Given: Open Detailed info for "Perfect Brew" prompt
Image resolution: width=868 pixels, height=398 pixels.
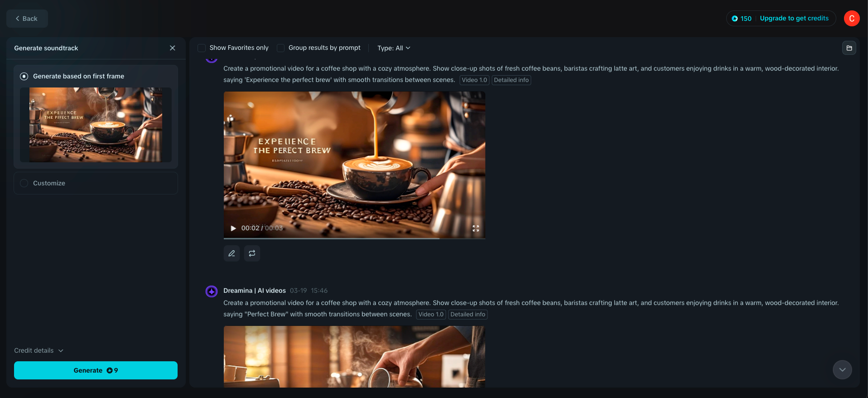Looking at the screenshot, I should pos(468,315).
